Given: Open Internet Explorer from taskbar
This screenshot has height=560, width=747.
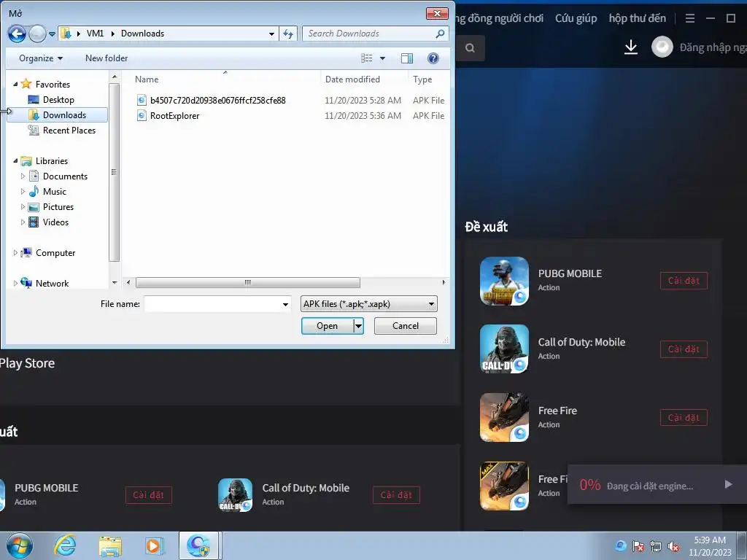Looking at the screenshot, I should (x=65, y=545).
